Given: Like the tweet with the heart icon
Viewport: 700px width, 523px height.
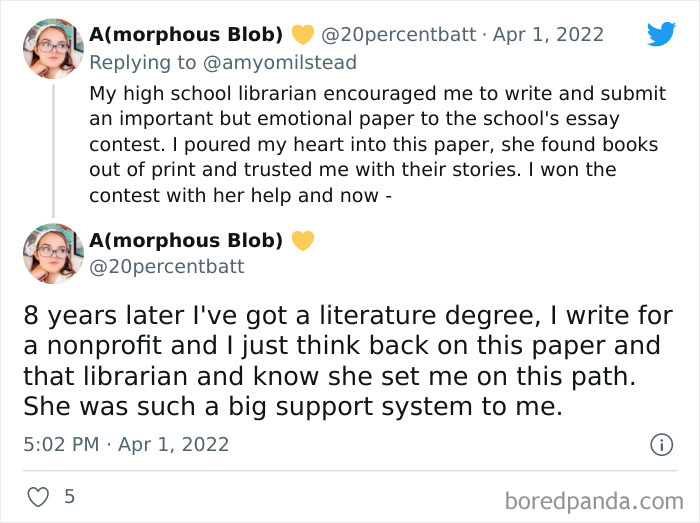Looking at the screenshot, I should tap(38, 496).
